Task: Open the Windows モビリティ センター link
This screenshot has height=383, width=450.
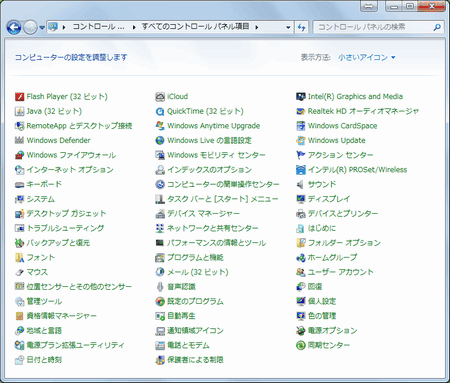Action: (x=216, y=155)
